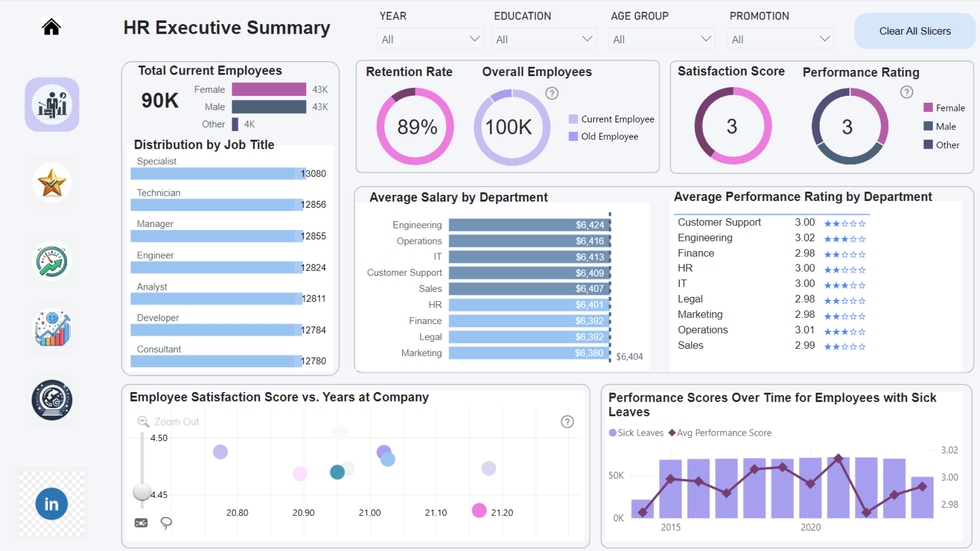980x551 pixels.
Task: Click the Finance 2.98 rating row
Action: pyautogui.click(x=772, y=253)
